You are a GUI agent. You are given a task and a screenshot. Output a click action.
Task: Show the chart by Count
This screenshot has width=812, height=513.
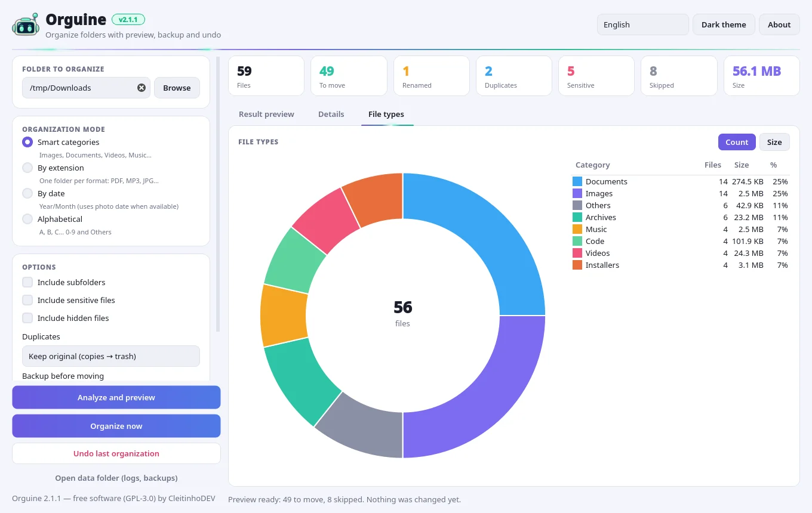pos(737,142)
